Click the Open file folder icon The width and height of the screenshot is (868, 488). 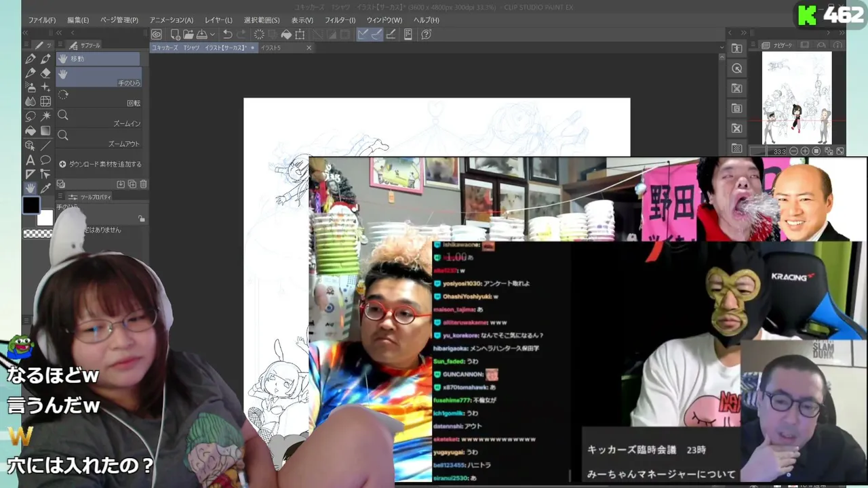coord(188,35)
